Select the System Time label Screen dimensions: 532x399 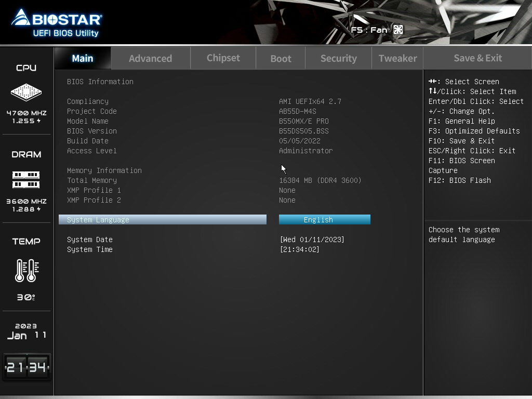click(x=89, y=249)
